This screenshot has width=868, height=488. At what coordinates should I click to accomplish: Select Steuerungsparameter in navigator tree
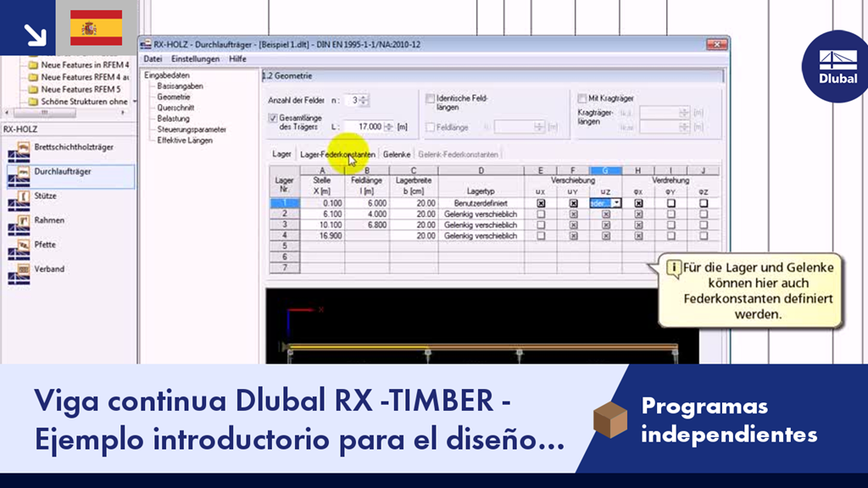[x=192, y=130]
